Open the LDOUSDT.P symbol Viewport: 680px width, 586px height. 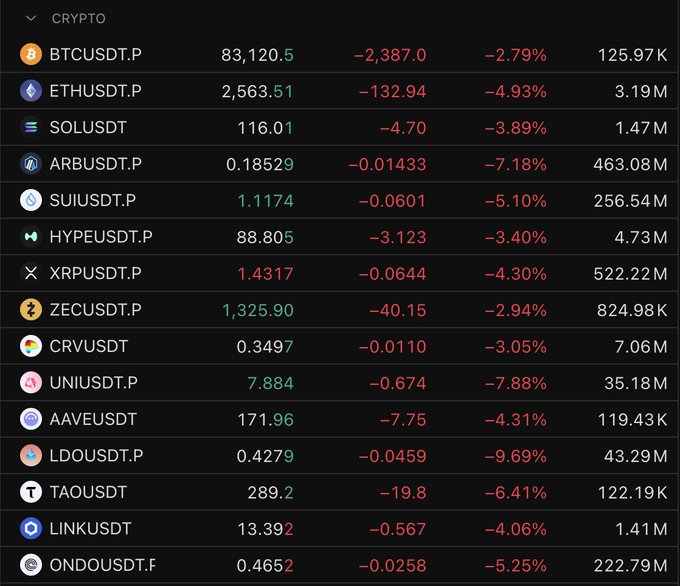pos(96,455)
